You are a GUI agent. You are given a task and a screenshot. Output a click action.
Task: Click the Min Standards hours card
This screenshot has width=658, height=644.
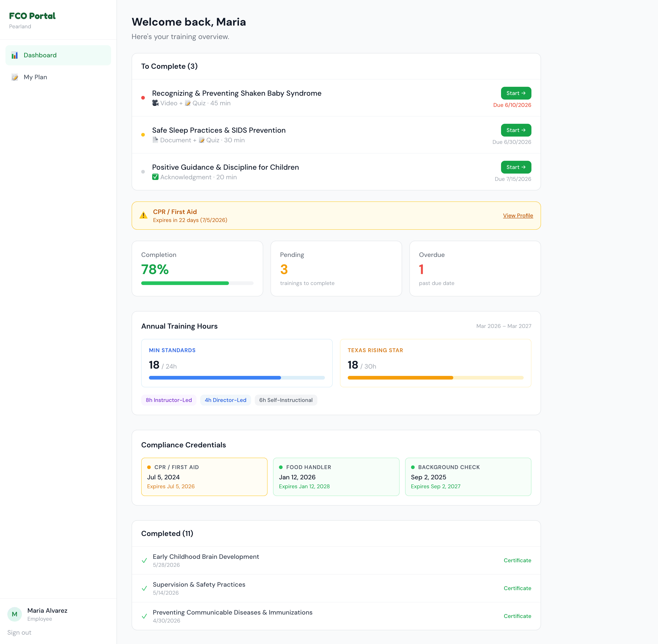(x=237, y=363)
